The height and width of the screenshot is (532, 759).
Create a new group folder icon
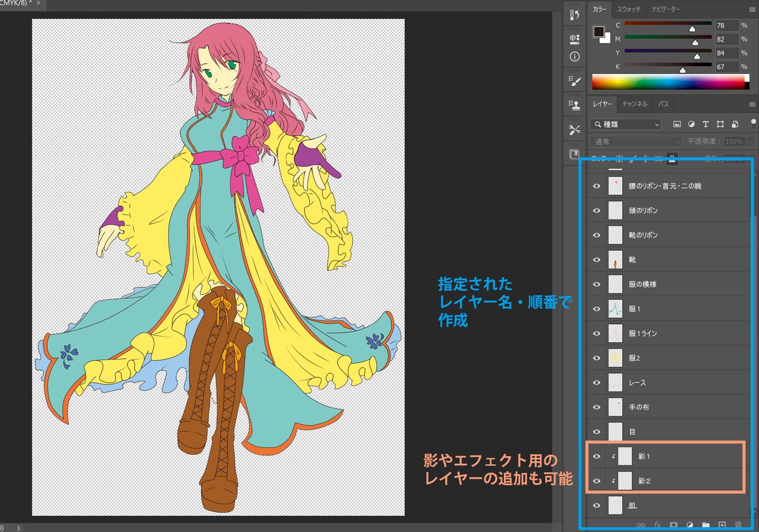click(705, 525)
